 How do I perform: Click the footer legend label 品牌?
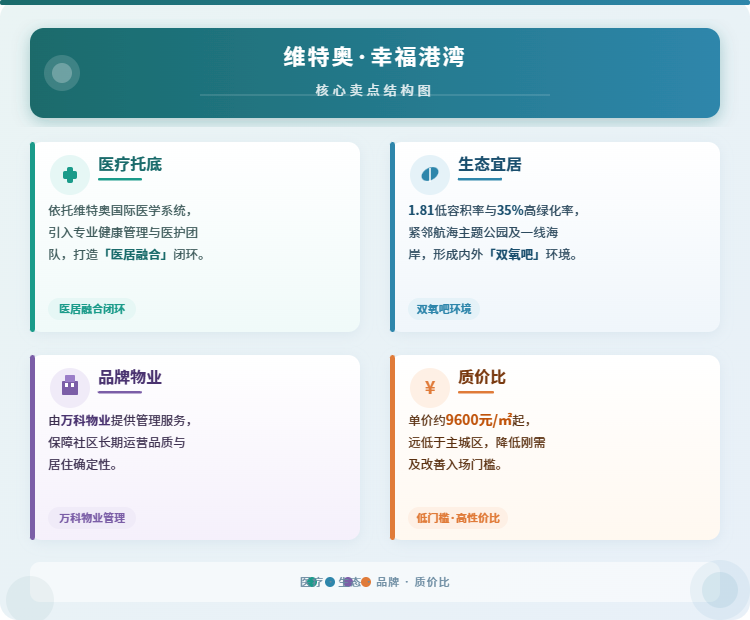point(388,582)
